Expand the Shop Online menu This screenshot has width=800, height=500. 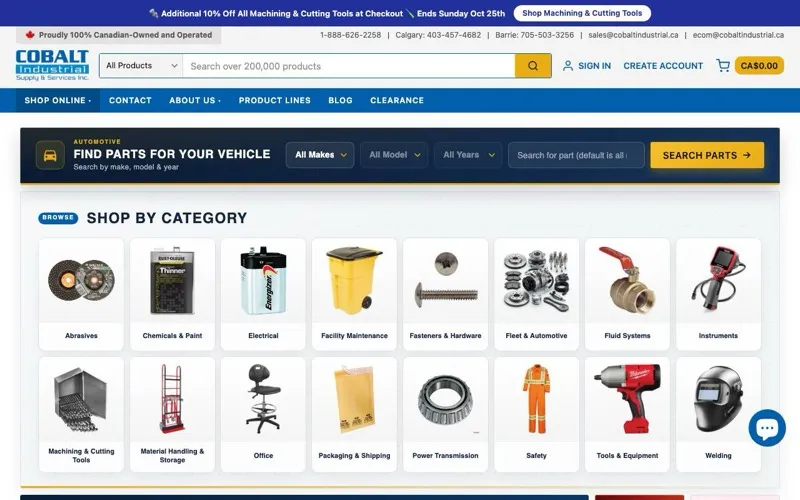(x=58, y=101)
